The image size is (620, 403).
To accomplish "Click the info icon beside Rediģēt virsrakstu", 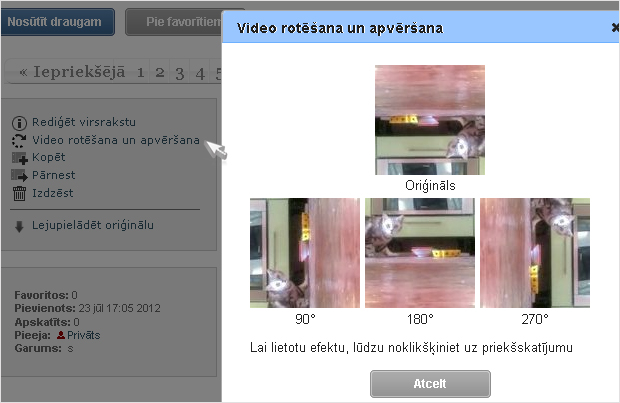I will (x=19, y=123).
